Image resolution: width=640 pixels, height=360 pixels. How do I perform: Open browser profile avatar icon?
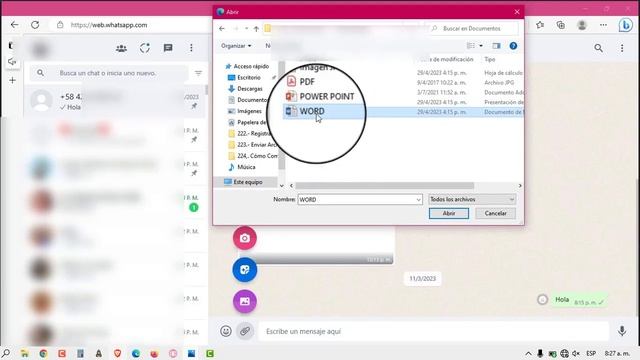[582, 25]
